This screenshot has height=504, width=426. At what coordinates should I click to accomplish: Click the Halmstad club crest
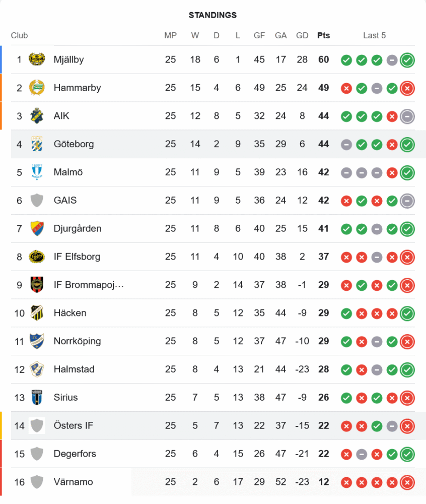coord(37,369)
